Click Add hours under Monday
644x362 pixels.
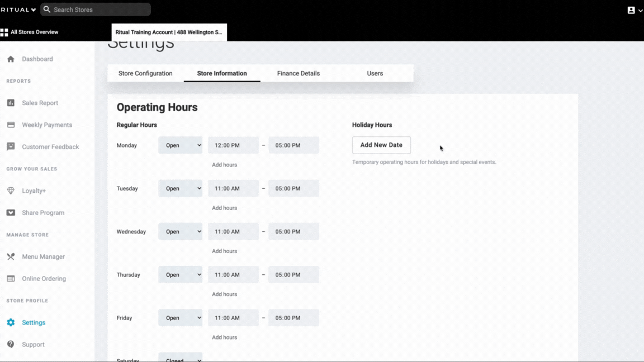[224, 165]
